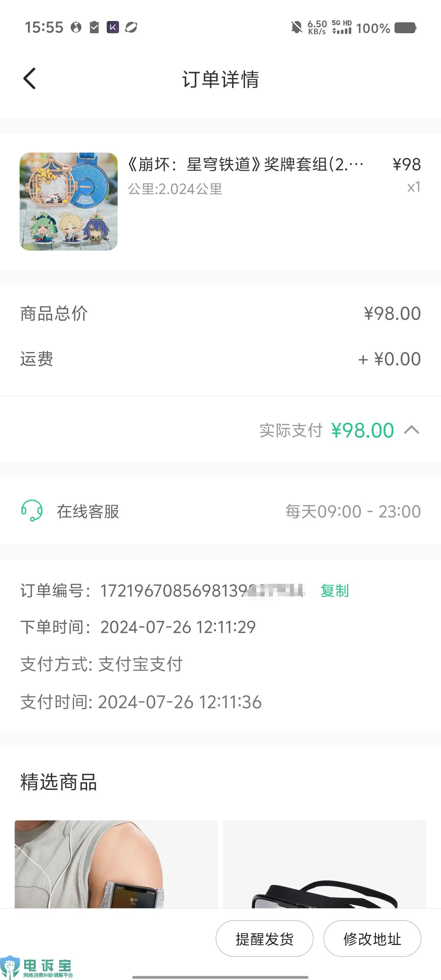Viewport: 441px width, 980px height.
Task: Tap the clipboard check notification icon
Action: tap(94, 27)
